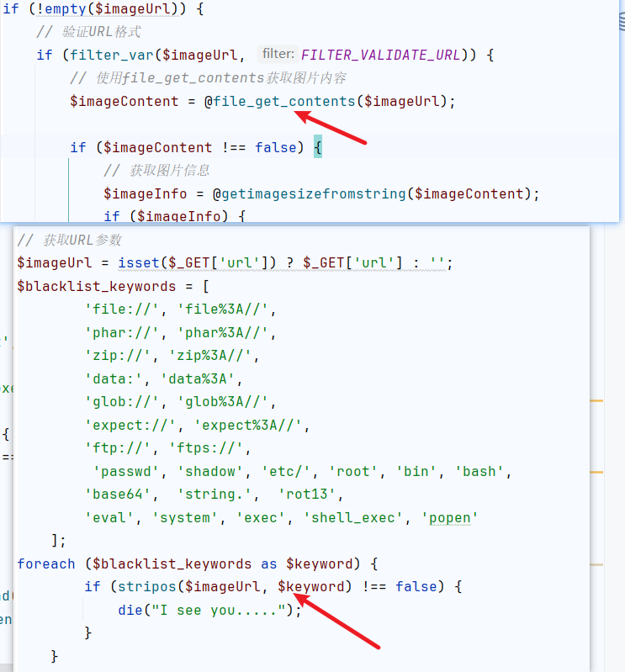Click the 'bin' keyword string
This screenshot has width=625, height=672.
pos(416,472)
